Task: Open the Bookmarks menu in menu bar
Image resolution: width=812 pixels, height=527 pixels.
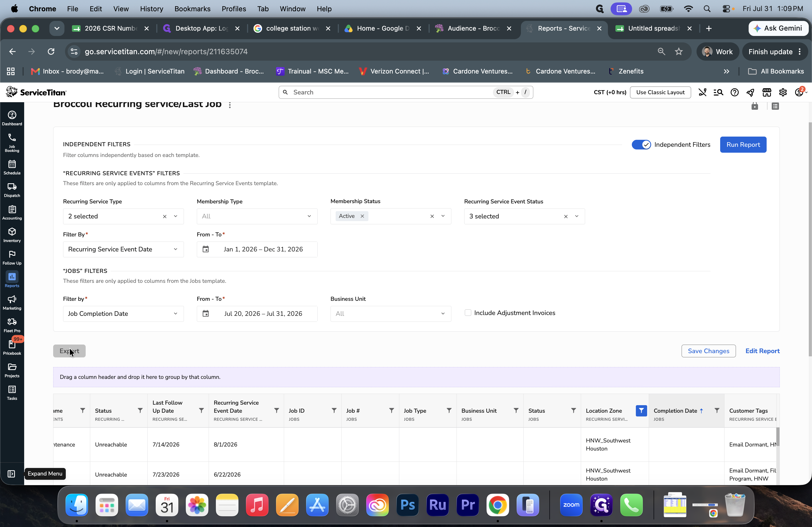Action: click(192, 9)
